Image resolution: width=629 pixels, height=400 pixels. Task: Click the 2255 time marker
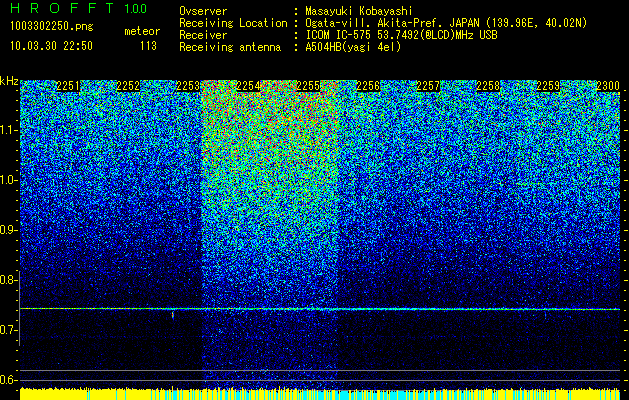[308, 86]
